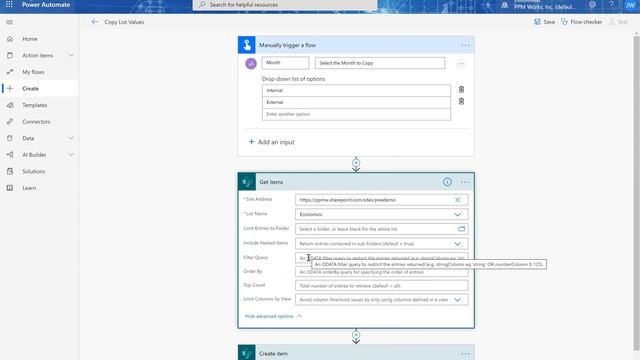Click the vertical scrollbar on the right
Screen dimensions: 640x360
point(636,192)
